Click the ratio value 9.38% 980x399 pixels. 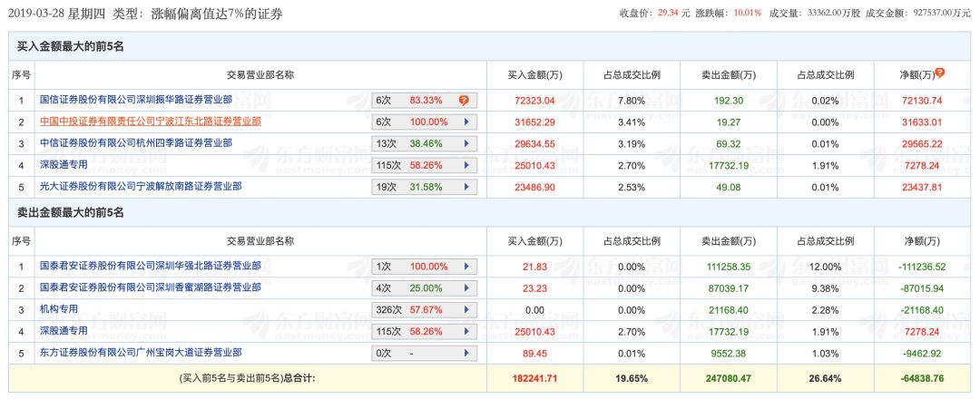click(825, 288)
